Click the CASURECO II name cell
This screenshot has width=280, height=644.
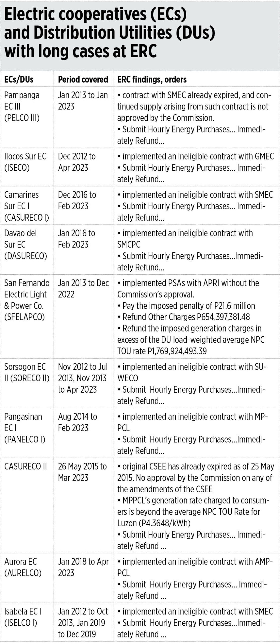[x=25, y=466]
